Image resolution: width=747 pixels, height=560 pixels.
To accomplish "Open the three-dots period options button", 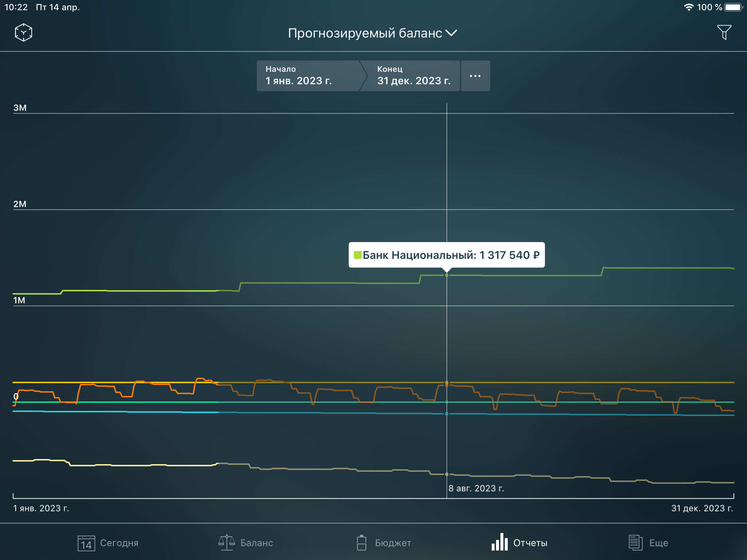I will 475,76.
